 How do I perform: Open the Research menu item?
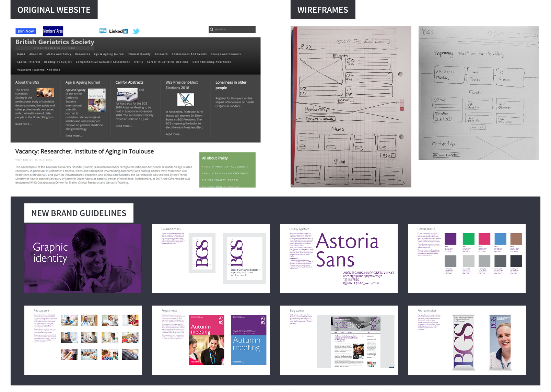tap(161, 54)
